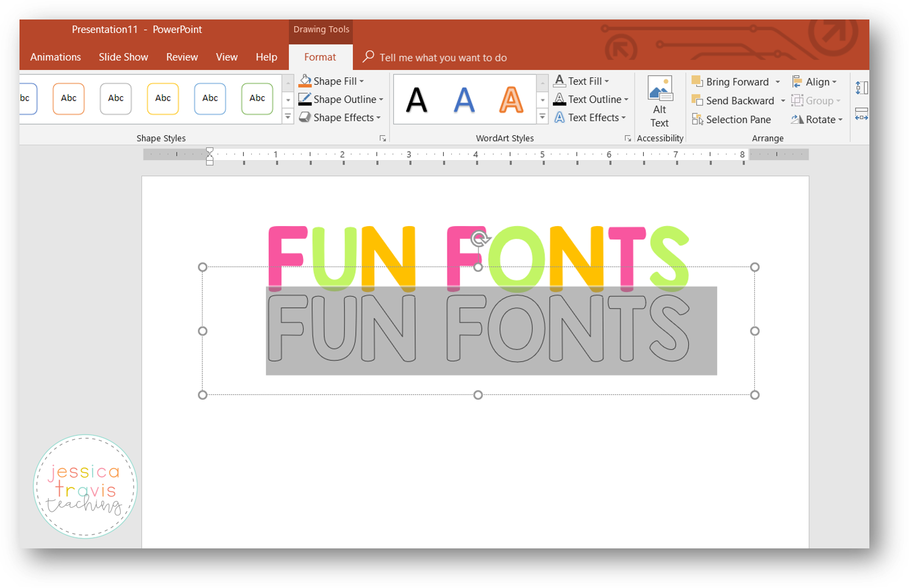Image resolution: width=909 pixels, height=588 pixels.
Task: Click the Shape Fill paint bucket icon
Action: point(305,82)
